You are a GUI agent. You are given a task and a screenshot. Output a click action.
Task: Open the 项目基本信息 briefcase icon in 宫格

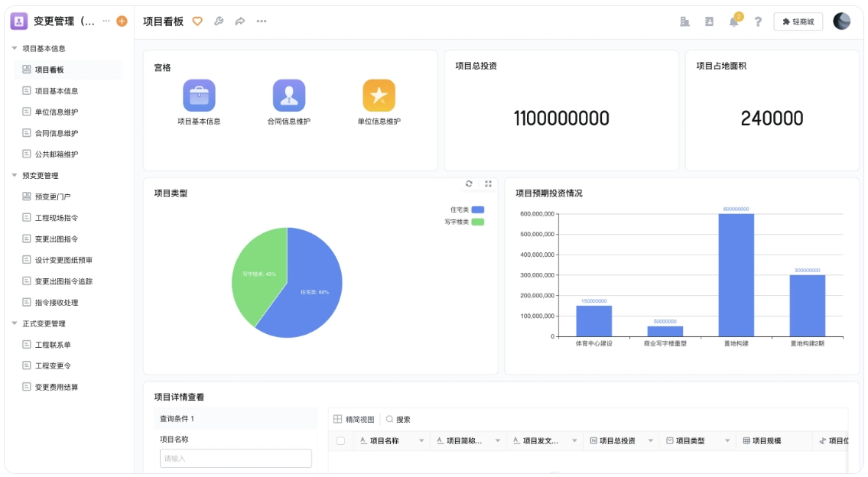pyautogui.click(x=200, y=96)
